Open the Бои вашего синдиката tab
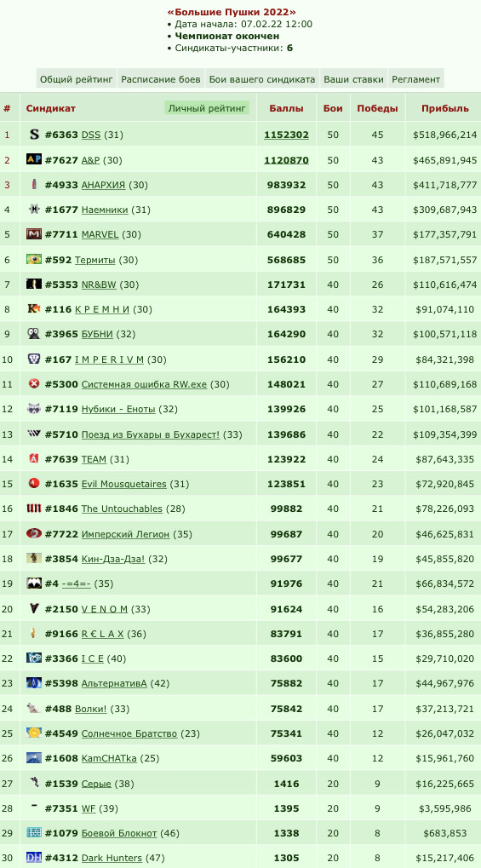 tap(262, 79)
